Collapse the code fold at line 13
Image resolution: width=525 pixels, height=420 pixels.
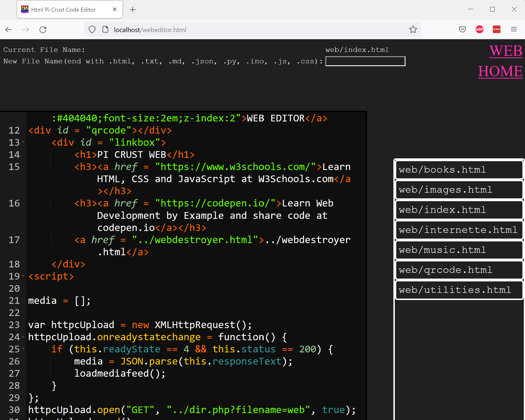pos(23,142)
